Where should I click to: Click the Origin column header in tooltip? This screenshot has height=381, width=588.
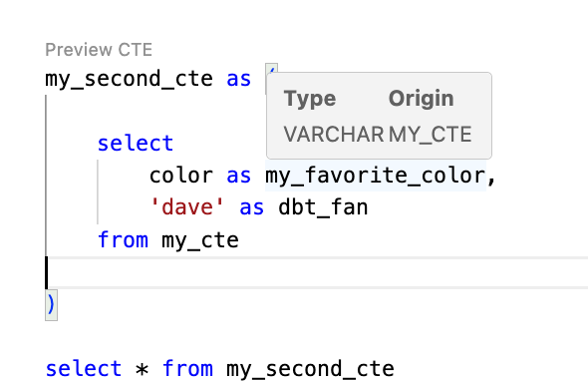coord(422,99)
